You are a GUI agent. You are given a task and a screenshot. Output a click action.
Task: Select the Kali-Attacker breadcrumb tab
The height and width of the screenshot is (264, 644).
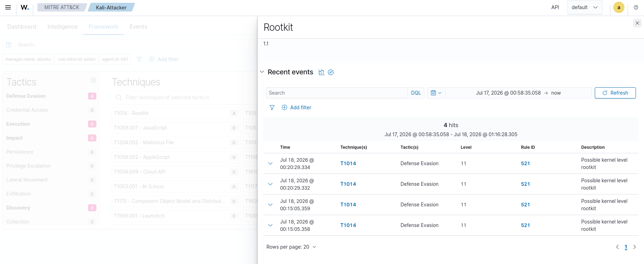(x=111, y=7)
